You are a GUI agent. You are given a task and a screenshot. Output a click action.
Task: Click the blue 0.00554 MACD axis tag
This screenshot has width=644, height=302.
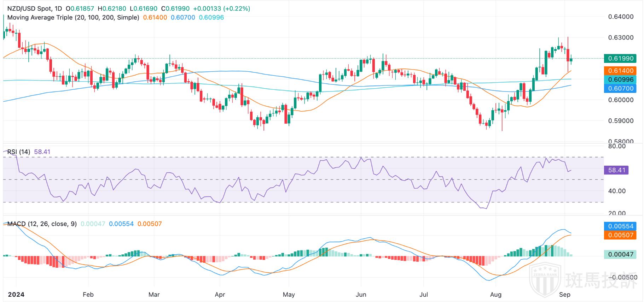[620, 226]
